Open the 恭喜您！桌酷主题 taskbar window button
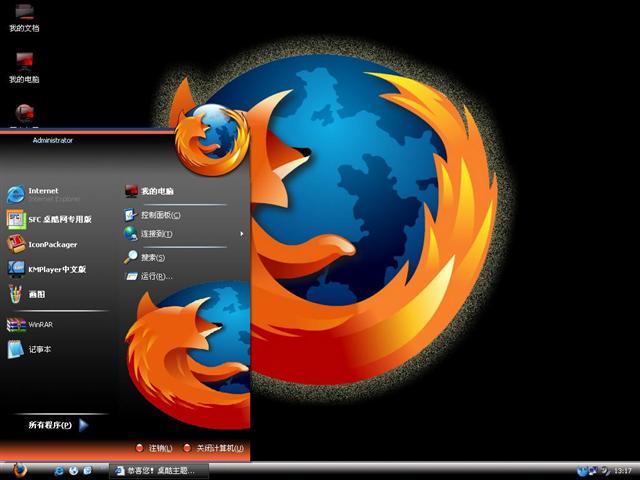This screenshot has height=480, width=640. tap(159, 471)
